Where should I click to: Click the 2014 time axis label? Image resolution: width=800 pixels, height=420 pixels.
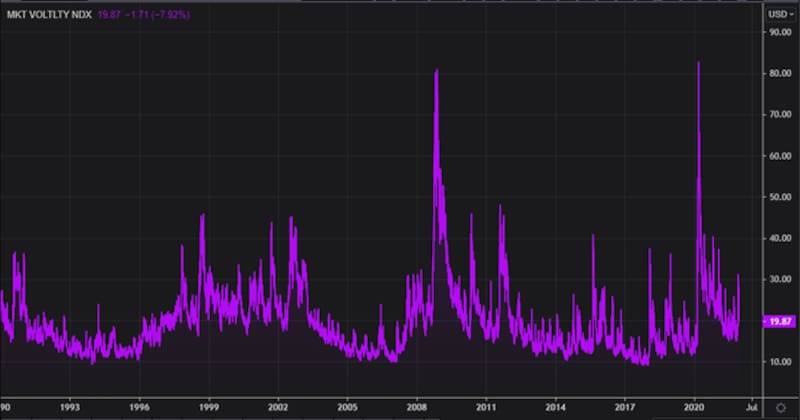tap(556, 407)
